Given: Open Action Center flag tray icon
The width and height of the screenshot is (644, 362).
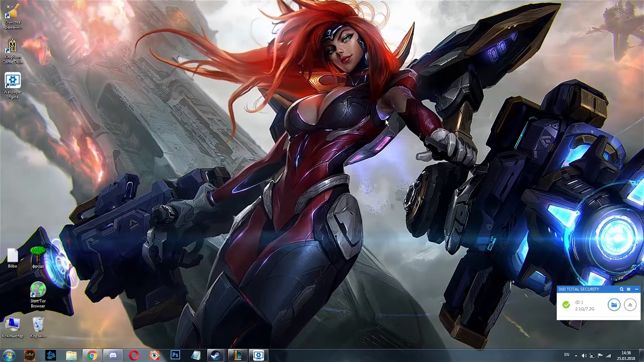Looking at the screenshot, I should pos(600,355).
